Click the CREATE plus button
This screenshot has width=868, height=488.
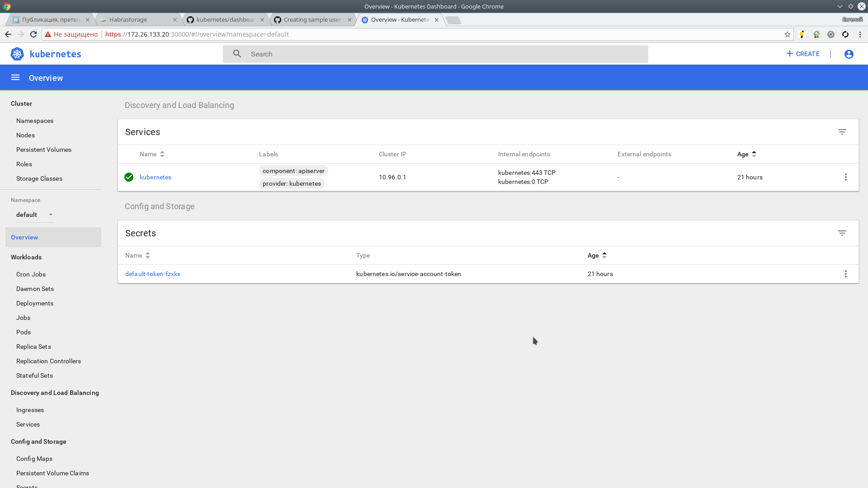tap(802, 54)
